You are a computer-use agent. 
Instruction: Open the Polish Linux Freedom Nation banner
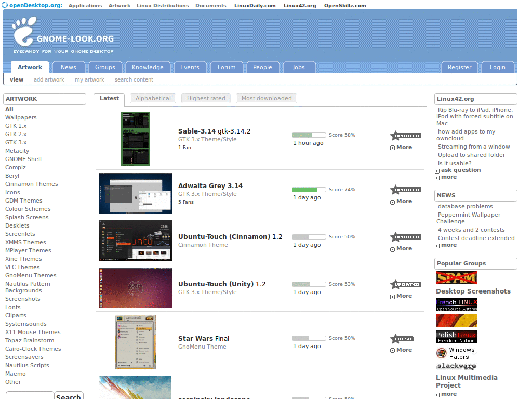click(456, 337)
